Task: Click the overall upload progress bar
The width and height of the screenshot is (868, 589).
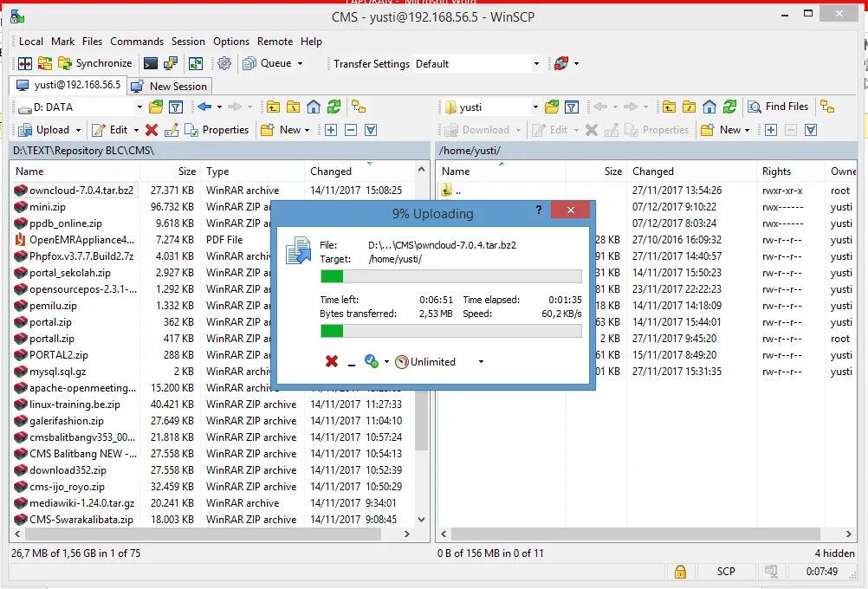Action: point(450,331)
